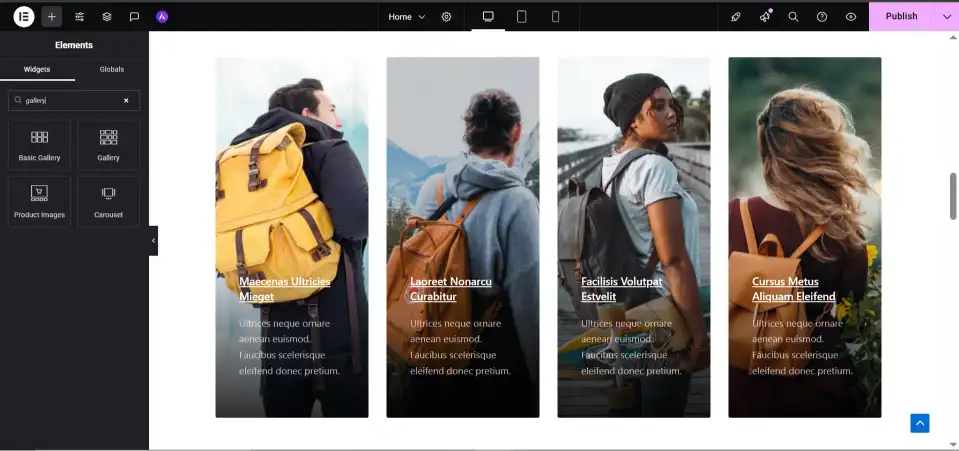Image resolution: width=959 pixels, height=451 pixels.
Task: Open the Structure layers panel
Action: (107, 16)
